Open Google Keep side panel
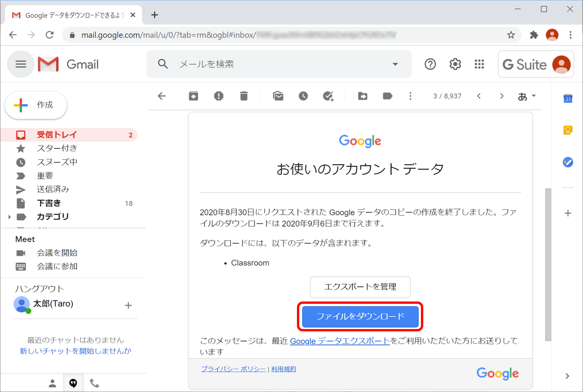583x392 pixels. (568, 130)
